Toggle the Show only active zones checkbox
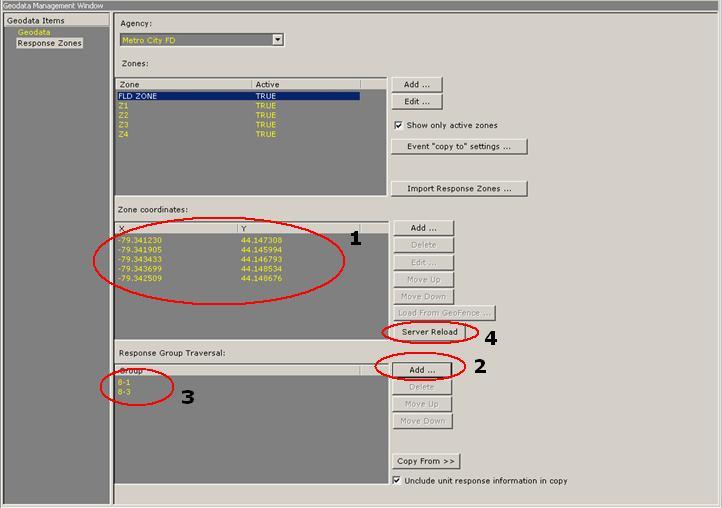 [399, 126]
